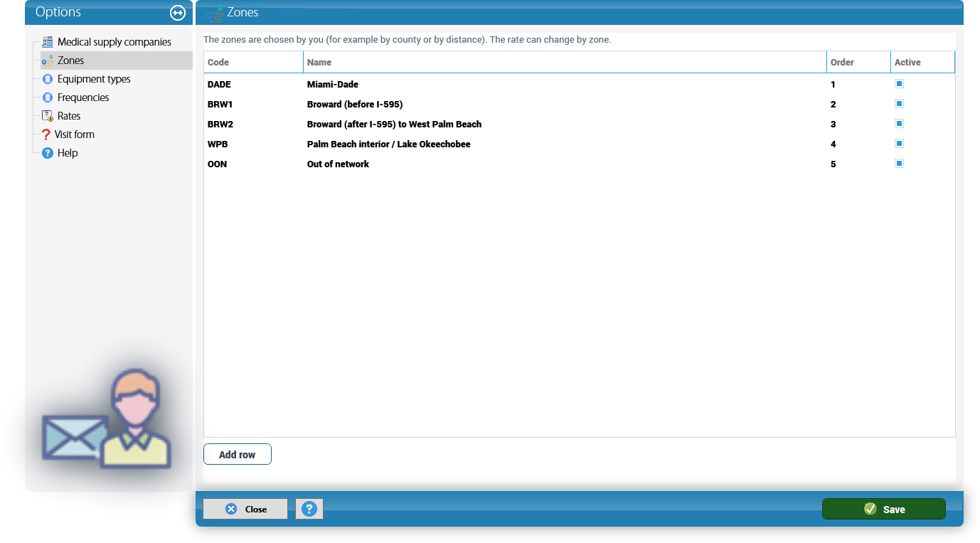Screen dimensions: 980x543
Task: Click the Rates icon in sidebar
Action: (48, 116)
